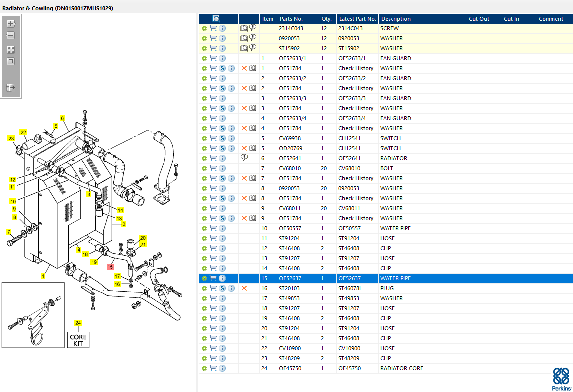
Task: Click the orange X icon on the ST20103 PLUG row
Action: pos(244,288)
